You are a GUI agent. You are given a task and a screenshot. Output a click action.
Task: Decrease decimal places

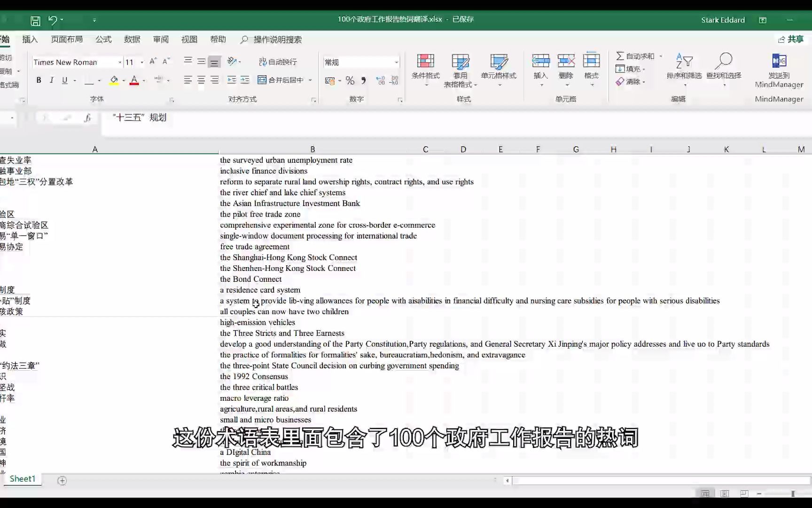pyautogui.click(x=394, y=80)
